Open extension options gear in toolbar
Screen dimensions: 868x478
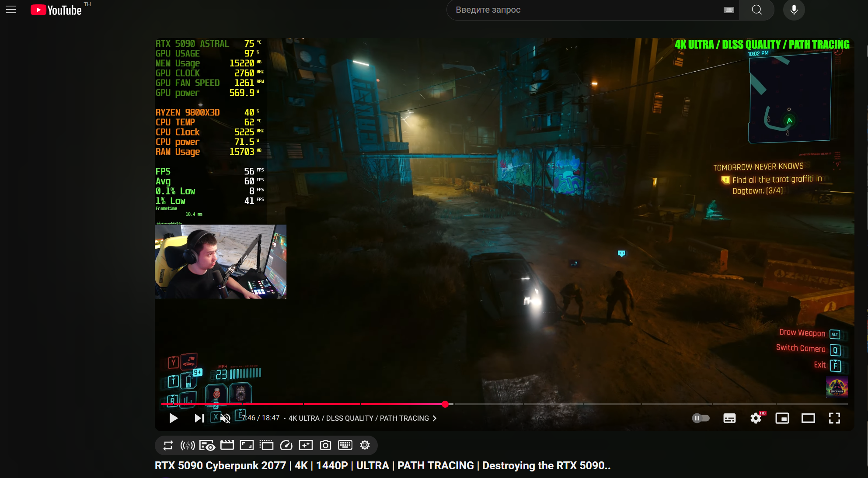pyautogui.click(x=365, y=445)
